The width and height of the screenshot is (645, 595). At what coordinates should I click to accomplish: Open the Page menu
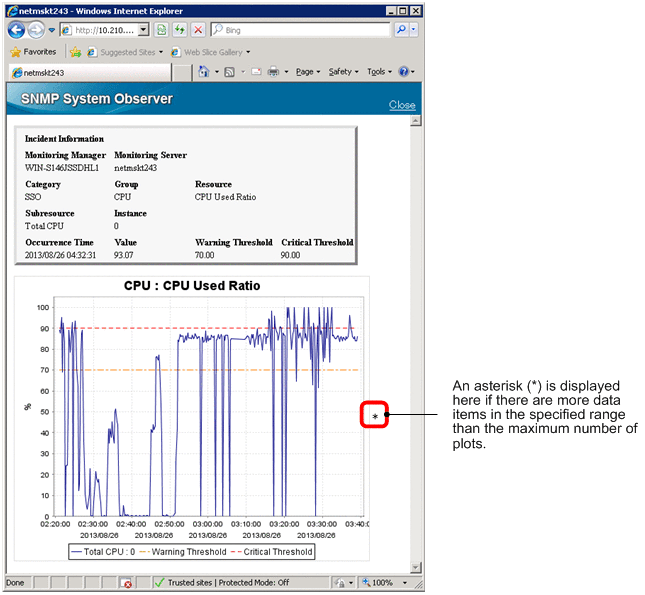306,72
